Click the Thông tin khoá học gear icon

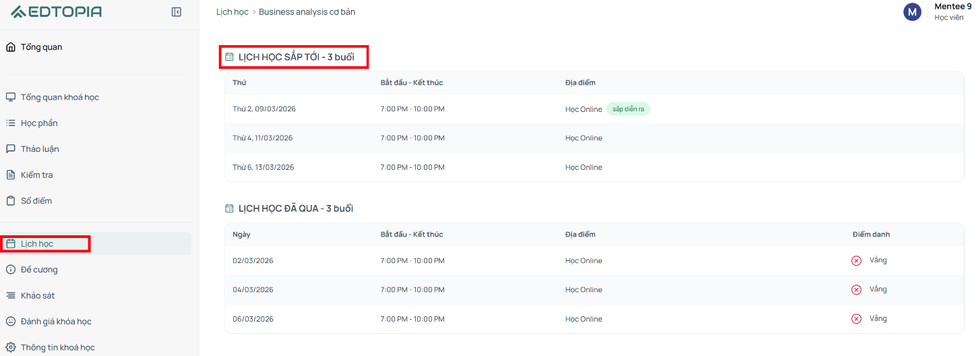(11, 347)
